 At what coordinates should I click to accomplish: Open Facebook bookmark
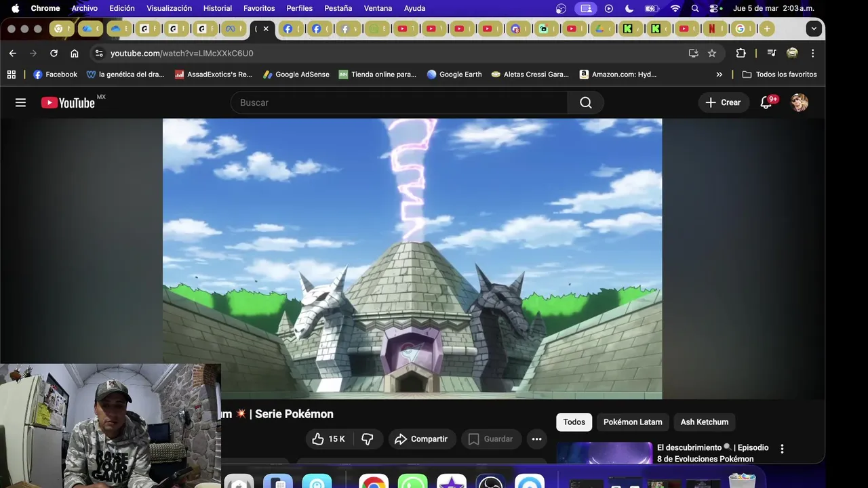(55, 75)
